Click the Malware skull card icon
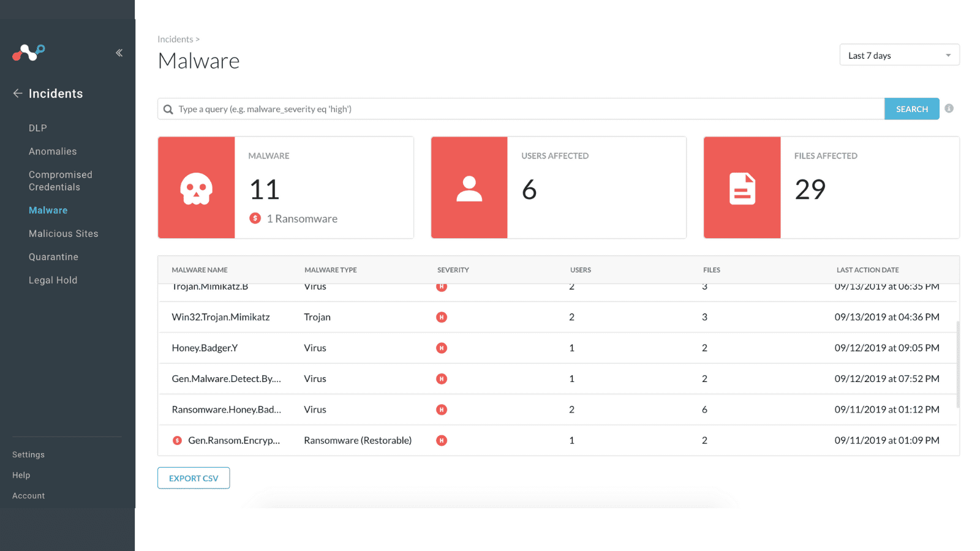 point(196,188)
